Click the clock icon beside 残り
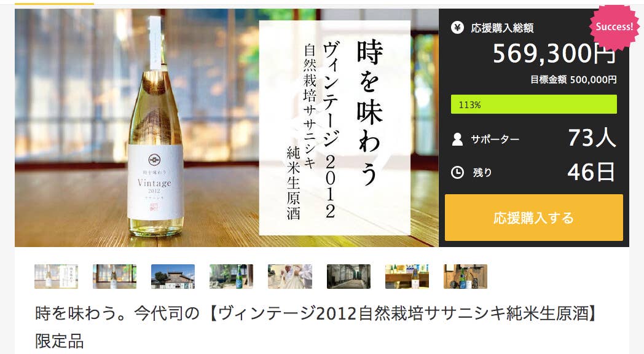Image resolution: width=644 pixels, height=354 pixels. 457,172
